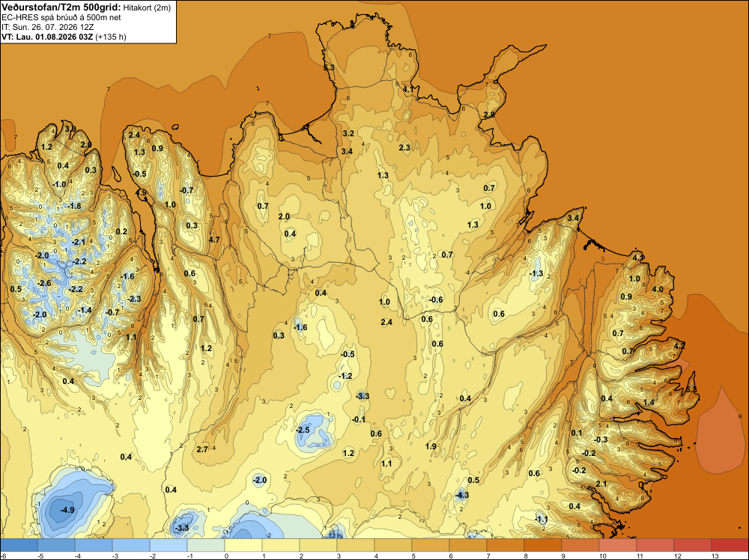Pick the legend swatch between 12 and 13
Viewport: 749px width, 560px height.
pyautogui.click(x=693, y=545)
